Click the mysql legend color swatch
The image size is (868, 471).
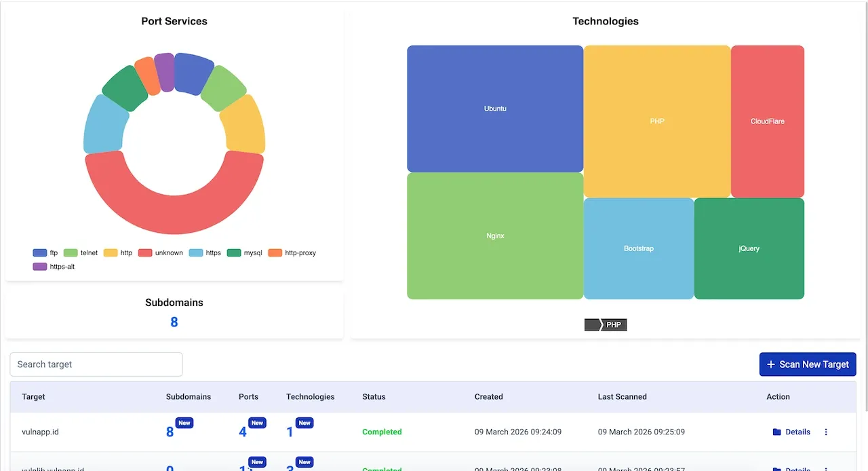pos(233,253)
